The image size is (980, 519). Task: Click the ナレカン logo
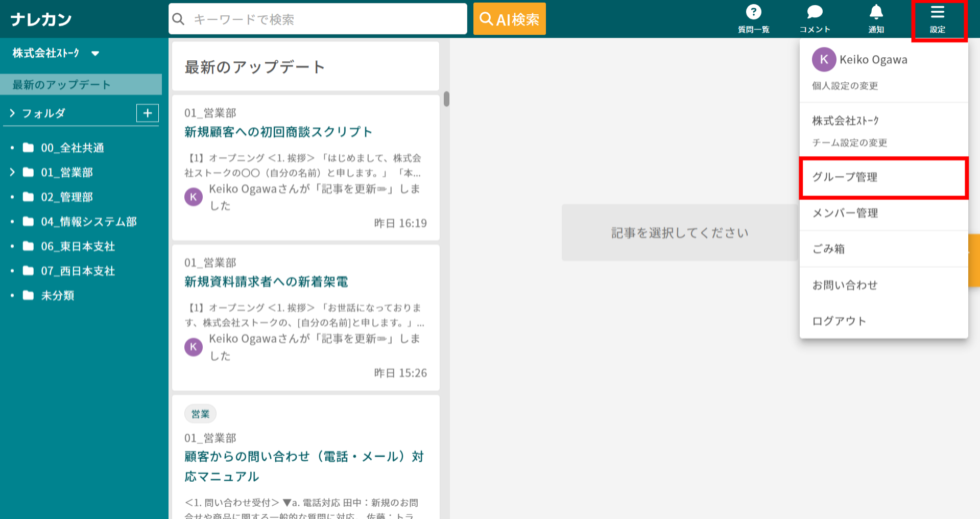click(41, 19)
